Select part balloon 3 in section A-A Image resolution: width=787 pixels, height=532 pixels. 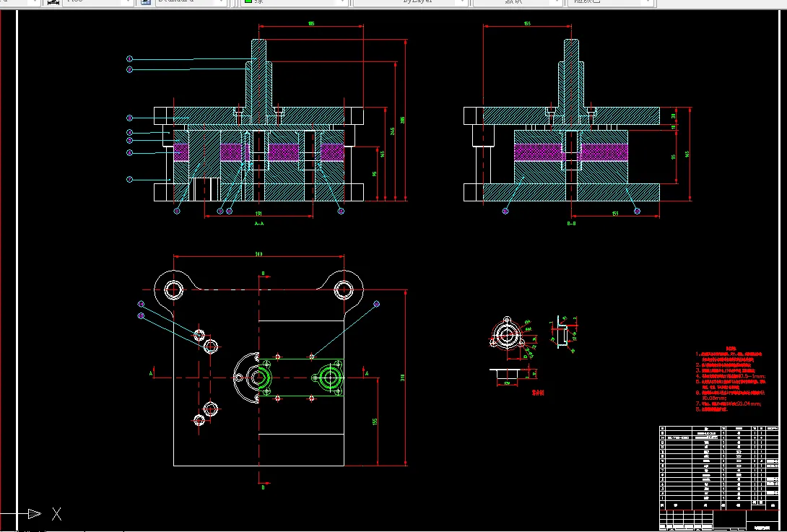tap(129, 118)
